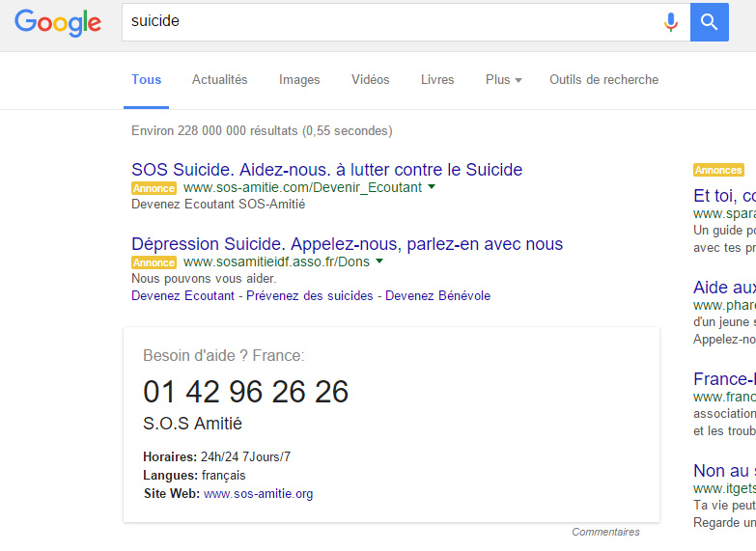Open sidebar ad 'Non au'
Image resolution: width=756 pixels, height=551 pixels.
tap(724, 471)
